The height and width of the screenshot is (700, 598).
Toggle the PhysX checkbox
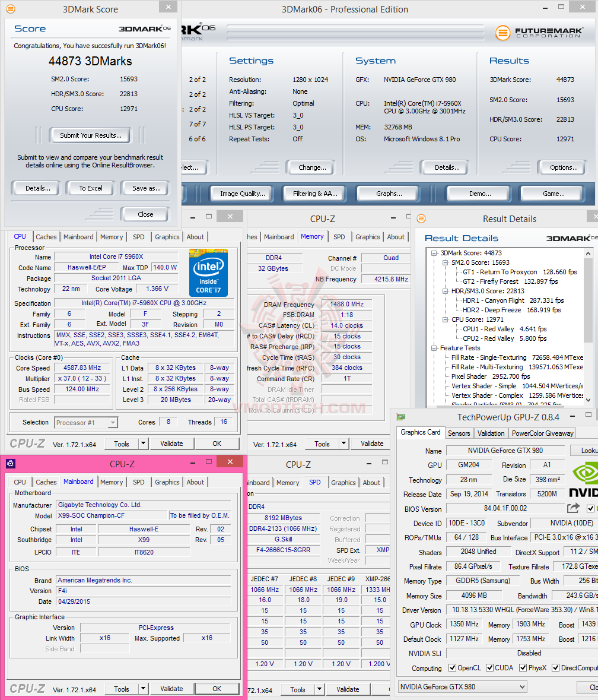pos(523,668)
